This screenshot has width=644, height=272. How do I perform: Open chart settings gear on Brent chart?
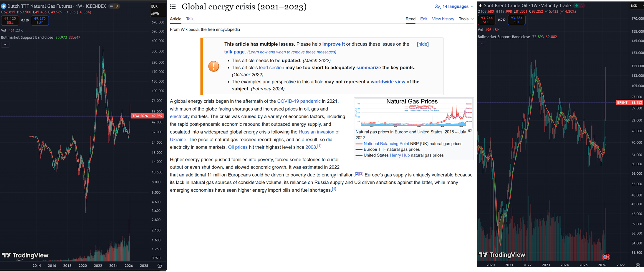pyautogui.click(x=638, y=265)
